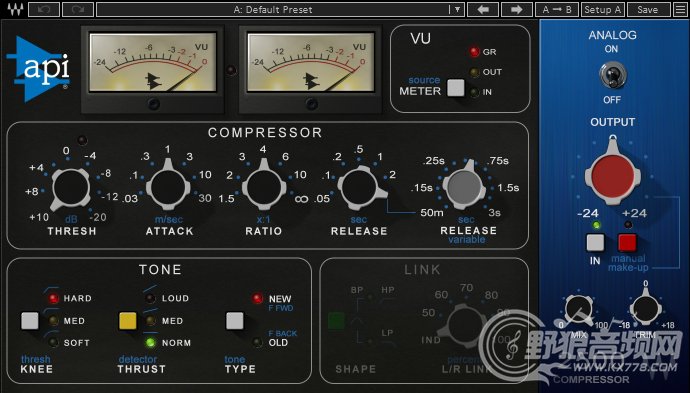Toggle the red manual make-up button
690x393 pixels.
[x=628, y=242]
